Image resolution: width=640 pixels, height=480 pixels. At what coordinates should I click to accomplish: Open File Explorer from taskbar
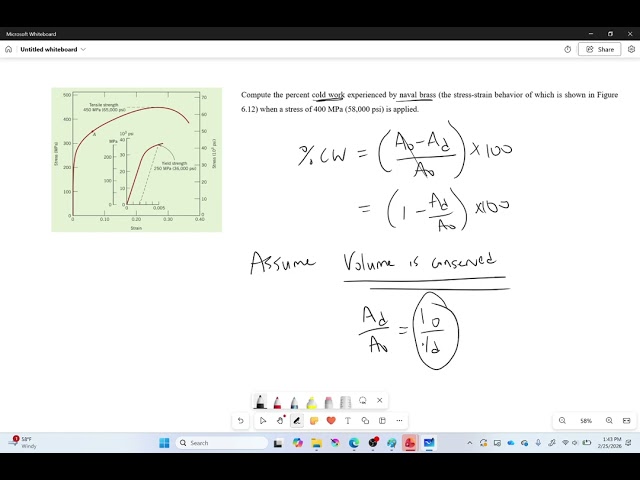click(316, 443)
